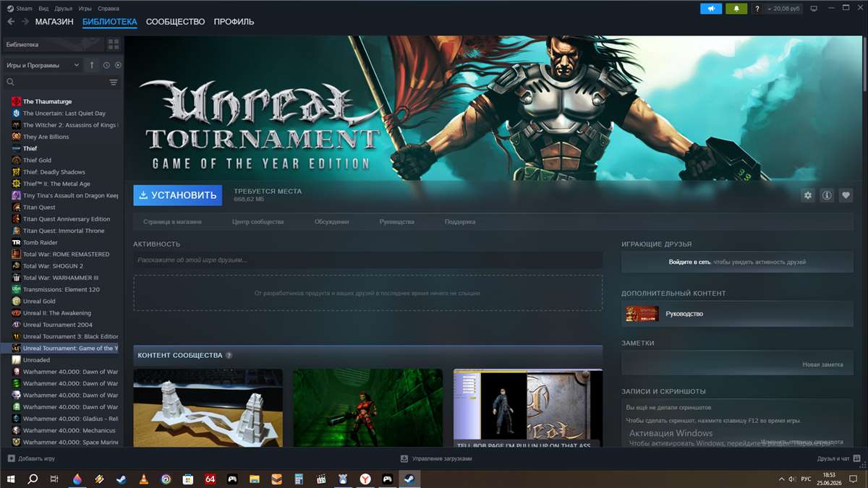Open Управление загрузками downloads manager

(436, 458)
